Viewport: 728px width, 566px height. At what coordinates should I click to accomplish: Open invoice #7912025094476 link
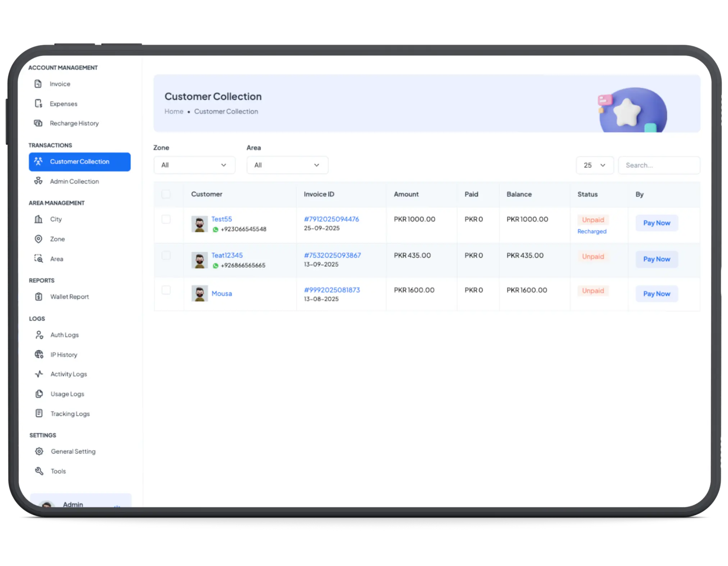(x=331, y=219)
